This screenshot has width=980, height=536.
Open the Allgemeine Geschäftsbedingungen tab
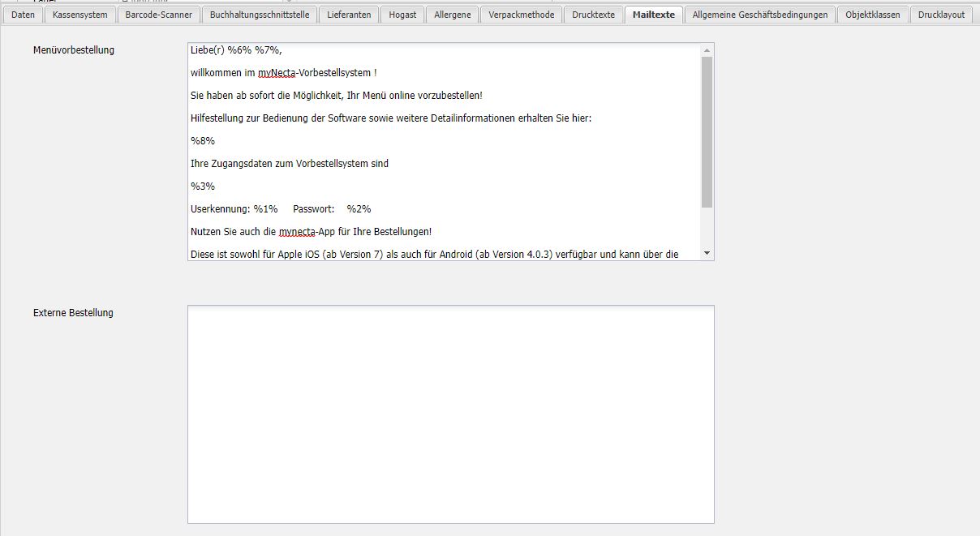click(x=759, y=15)
